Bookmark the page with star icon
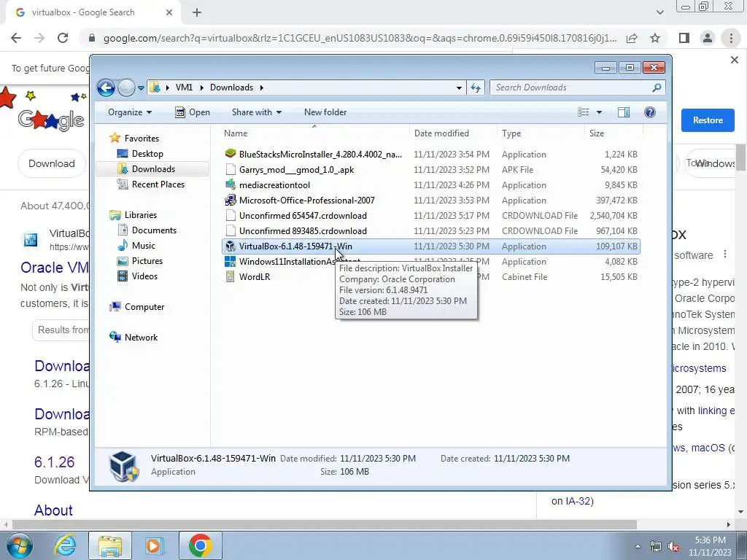The height and width of the screenshot is (560, 747). pyautogui.click(x=655, y=38)
